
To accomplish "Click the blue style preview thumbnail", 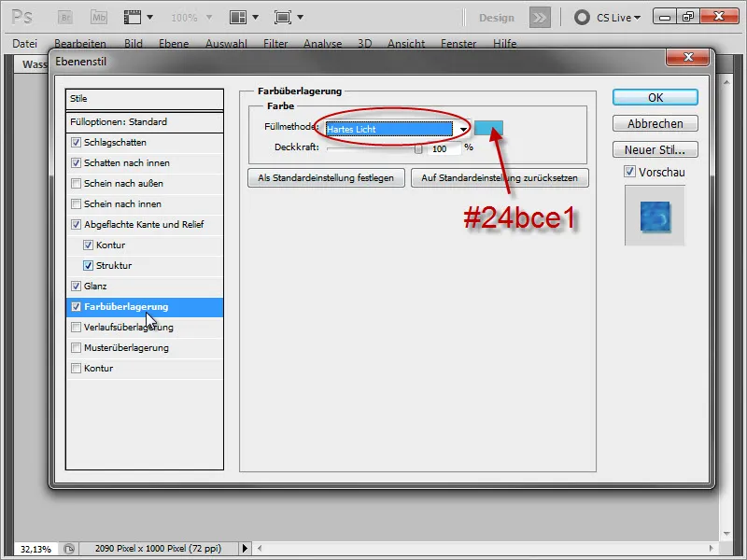I will tap(655, 217).
